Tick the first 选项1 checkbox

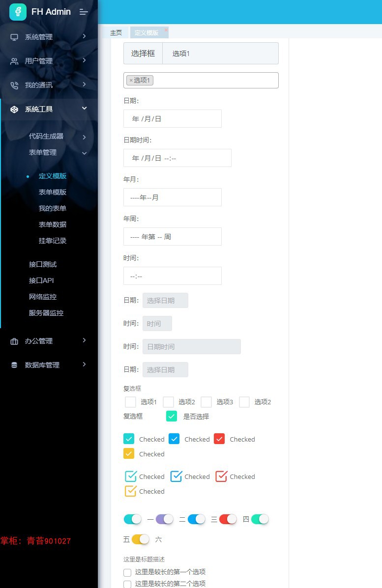(x=130, y=402)
